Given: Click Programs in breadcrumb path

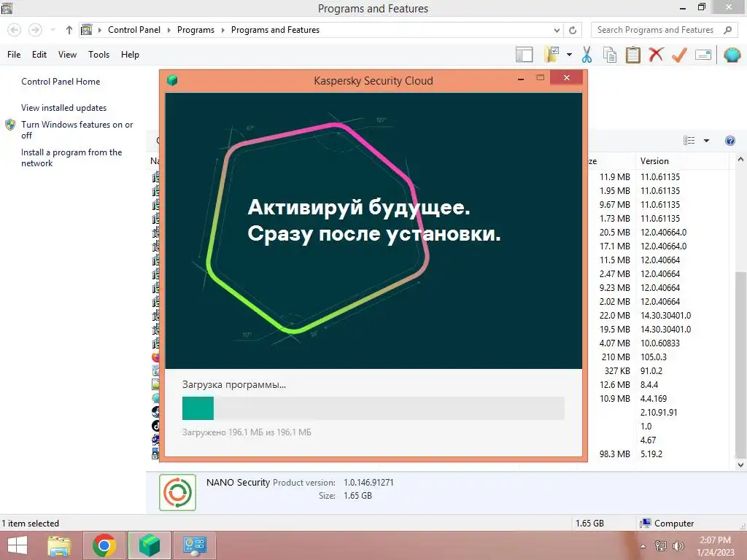Looking at the screenshot, I should coord(196,30).
